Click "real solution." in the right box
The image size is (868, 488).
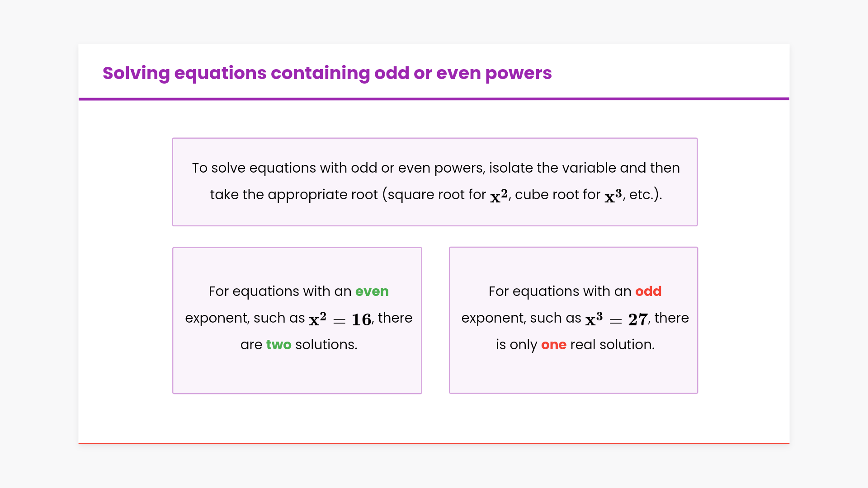tap(612, 345)
